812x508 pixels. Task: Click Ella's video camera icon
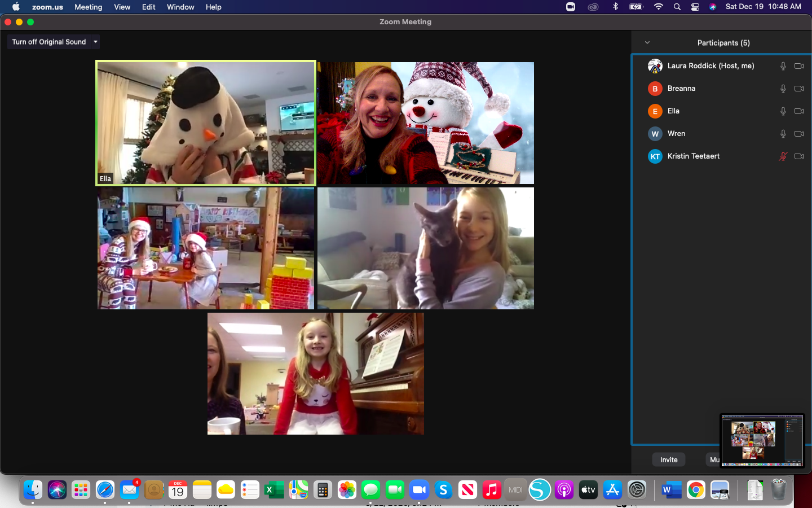point(799,111)
